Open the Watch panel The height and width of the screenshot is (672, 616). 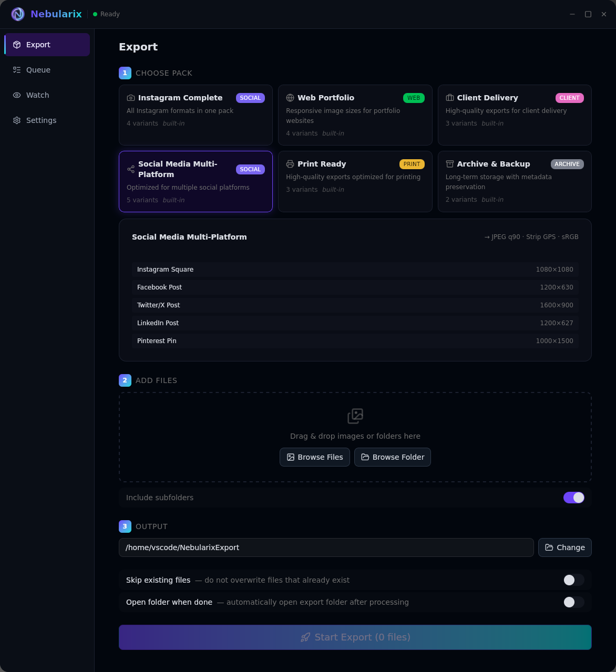coord(37,95)
